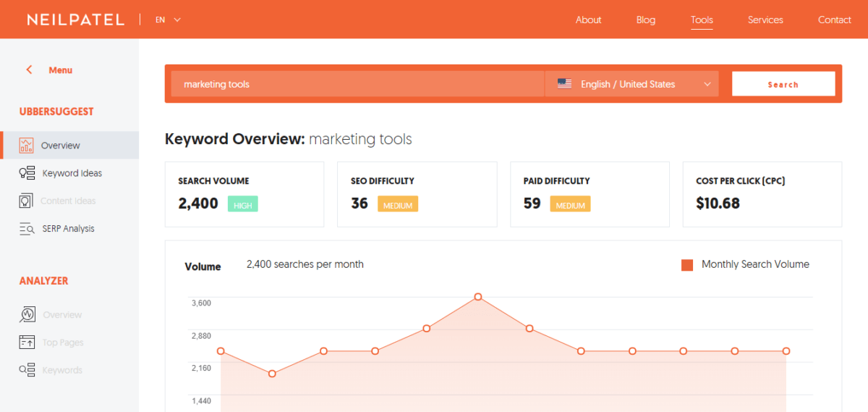
Task: Open Content Ideas in sidebar
Action: point(69,201)
